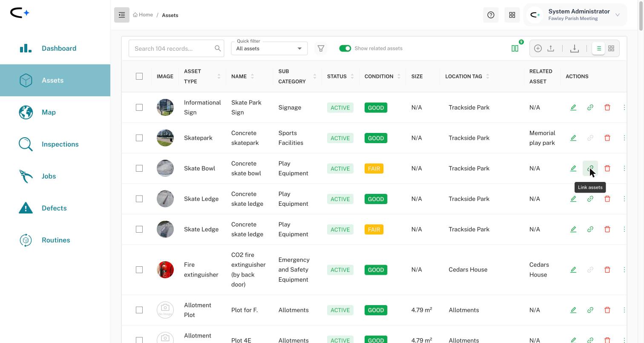Viewport: 644px width, 343px height.
Task: Link assets for Plot for F. row
Action: pos(590,310)
